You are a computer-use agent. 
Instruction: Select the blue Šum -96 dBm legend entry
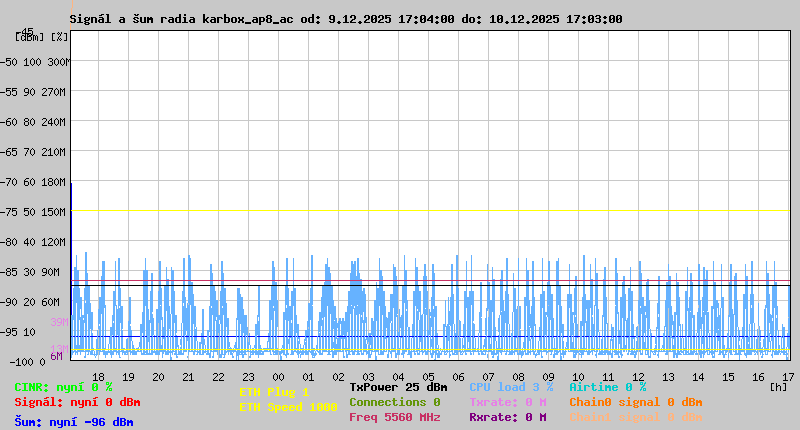pyautogui.click(x=73, y=422)
